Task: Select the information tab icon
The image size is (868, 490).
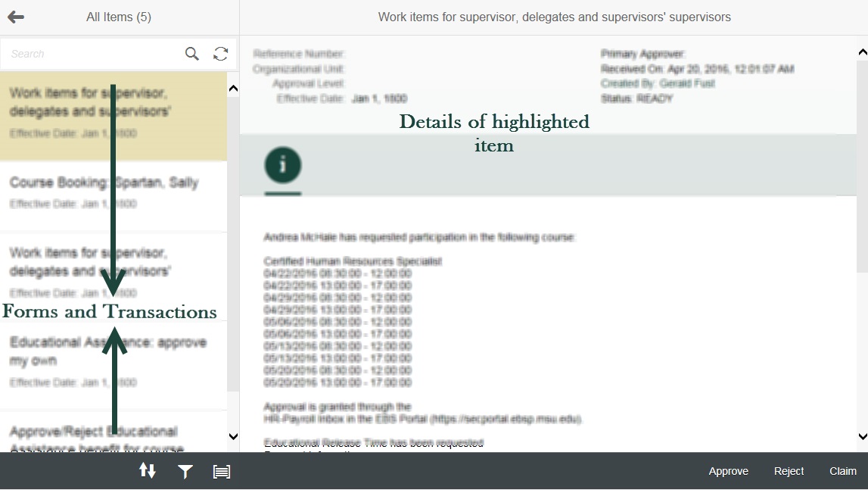Action: pos(283,165)
